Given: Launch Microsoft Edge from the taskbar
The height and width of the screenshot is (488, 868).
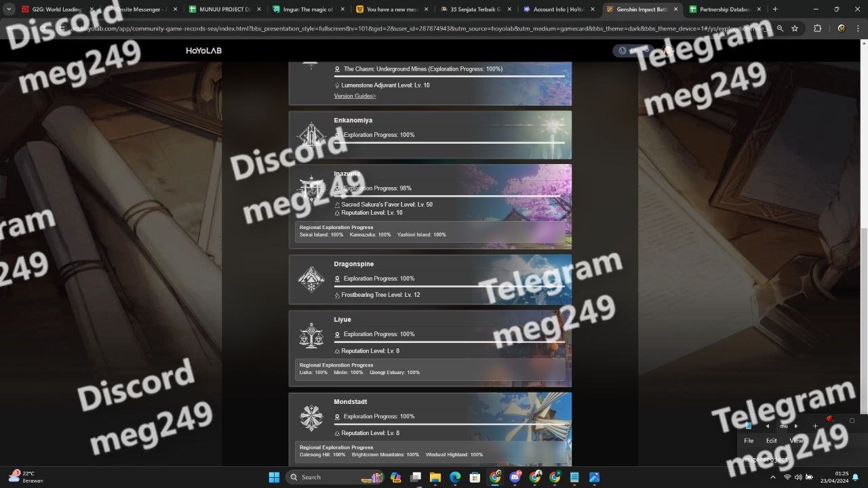Looking at the screenshot, I should [x=455, y=477].
